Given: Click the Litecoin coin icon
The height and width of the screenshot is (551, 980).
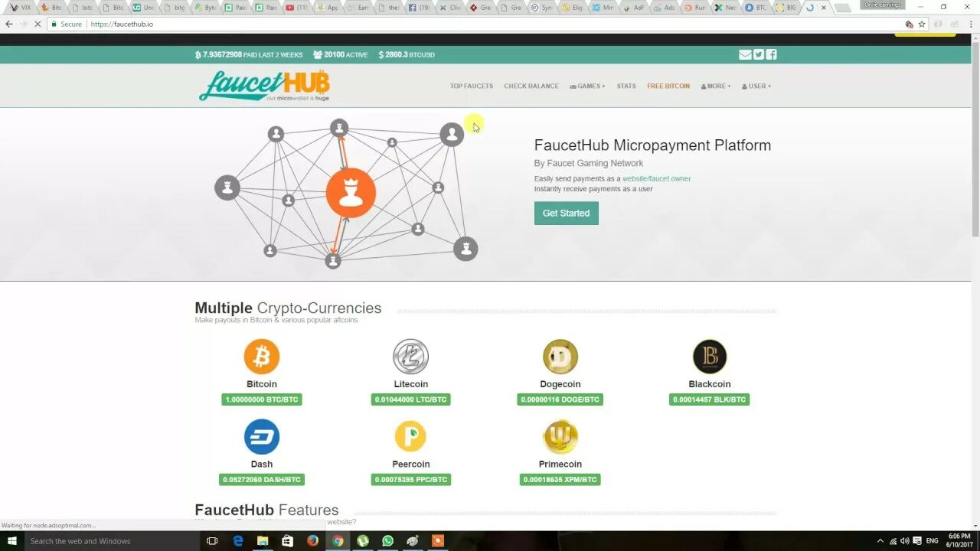Looking at the screenshot, I should [x=411, y=357].
